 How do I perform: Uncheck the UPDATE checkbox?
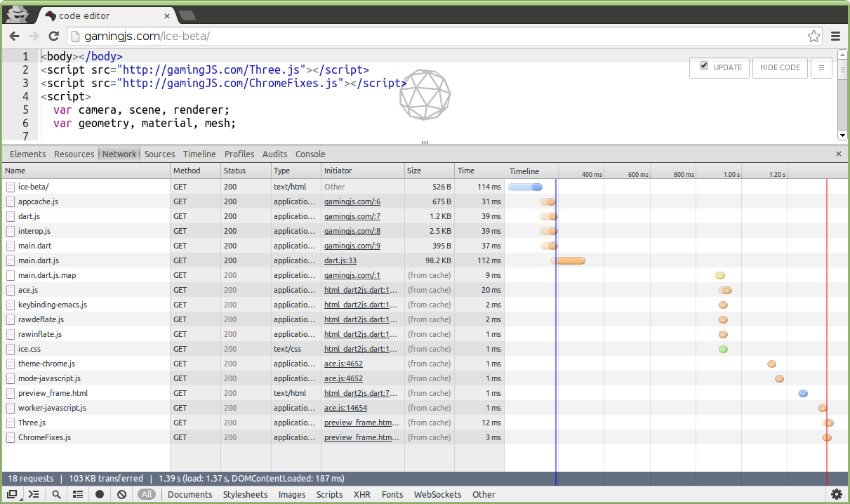[703, 67]
